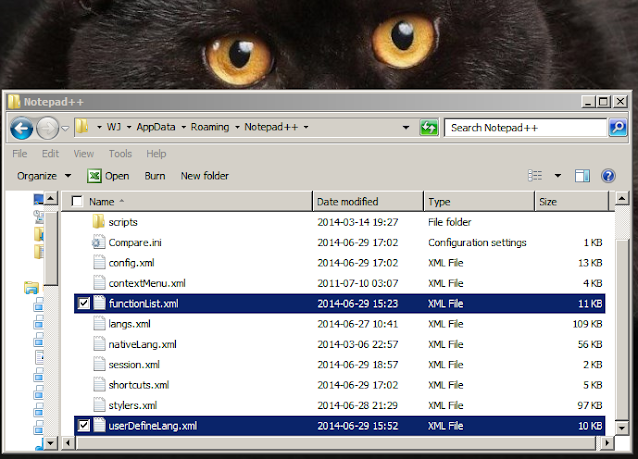Refresh the folder with the green arrows button

[429, 128]
